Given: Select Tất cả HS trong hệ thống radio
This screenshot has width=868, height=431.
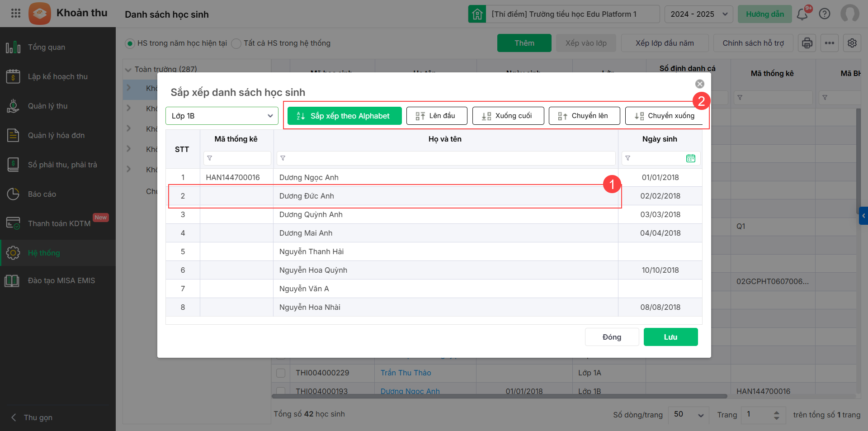Looking at the screenshot, I should click(236, 43).
